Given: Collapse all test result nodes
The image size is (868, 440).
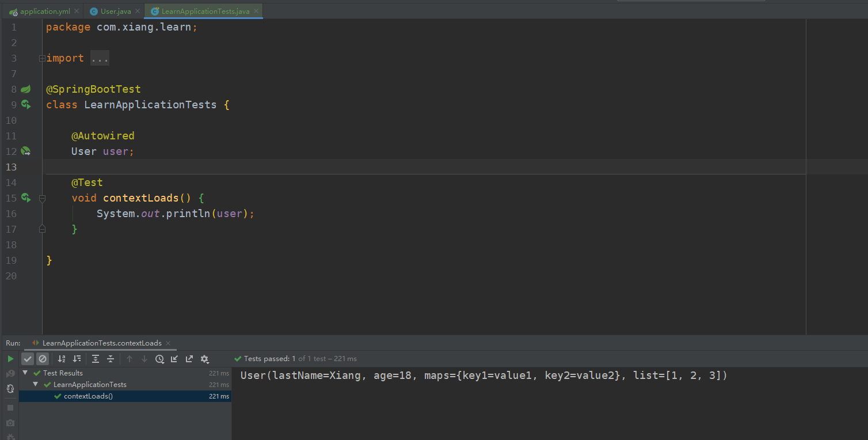Looking at the screenshot, I should pyautogui.click(x=111, y=359).
